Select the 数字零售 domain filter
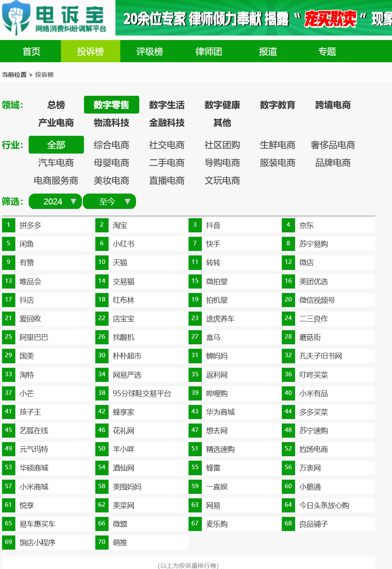The image size is (392, 569). pos(111,105)
